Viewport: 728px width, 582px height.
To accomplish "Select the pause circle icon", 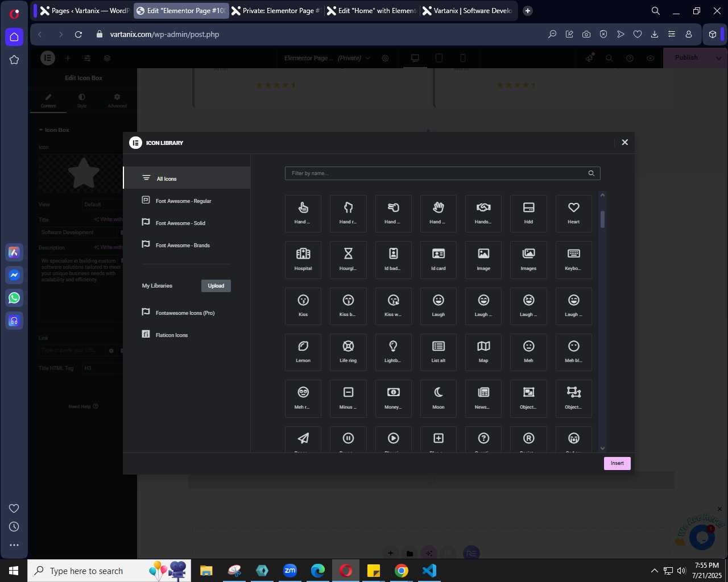I will coord(348,439).
